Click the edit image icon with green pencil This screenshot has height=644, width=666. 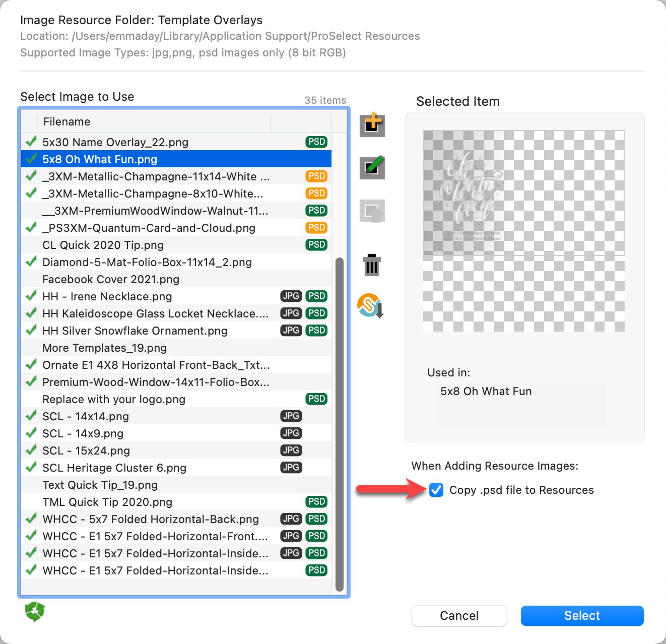[x=372, y=168]
